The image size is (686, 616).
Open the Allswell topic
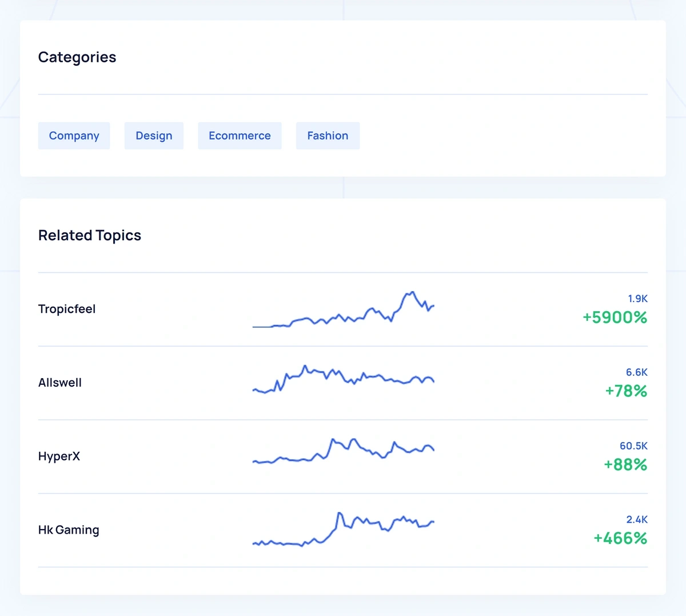(x=59, y=383)
